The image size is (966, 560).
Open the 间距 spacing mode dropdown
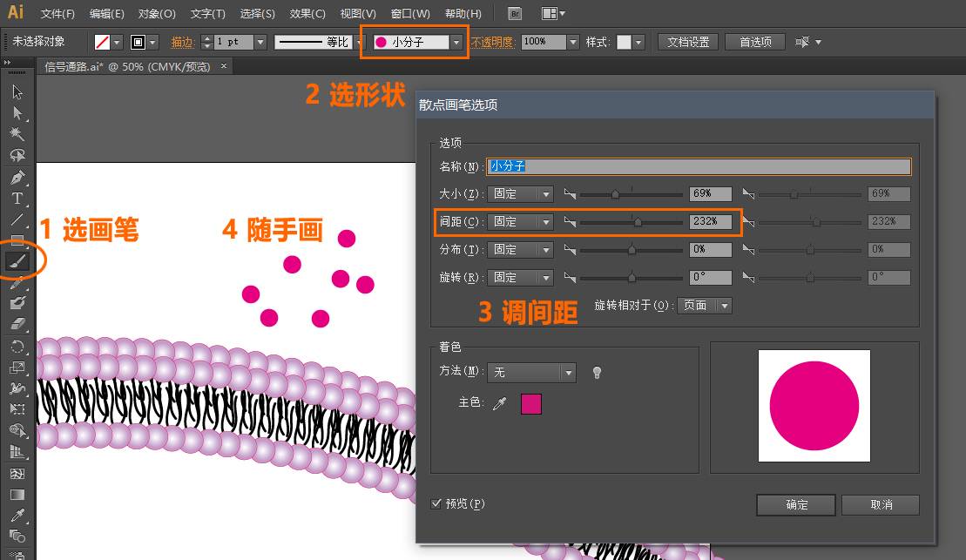point(520,222)
